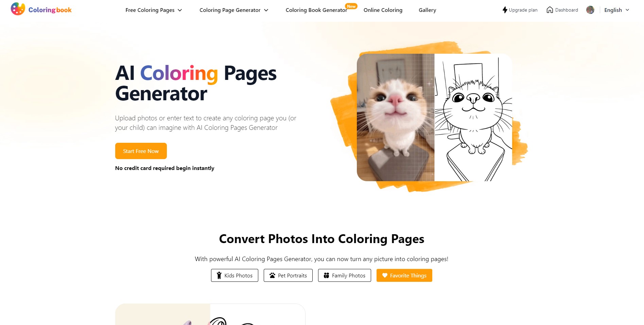Click the people icon on Family Photos
The width and height of the screenshot is (644, 325).
point(326,275)
